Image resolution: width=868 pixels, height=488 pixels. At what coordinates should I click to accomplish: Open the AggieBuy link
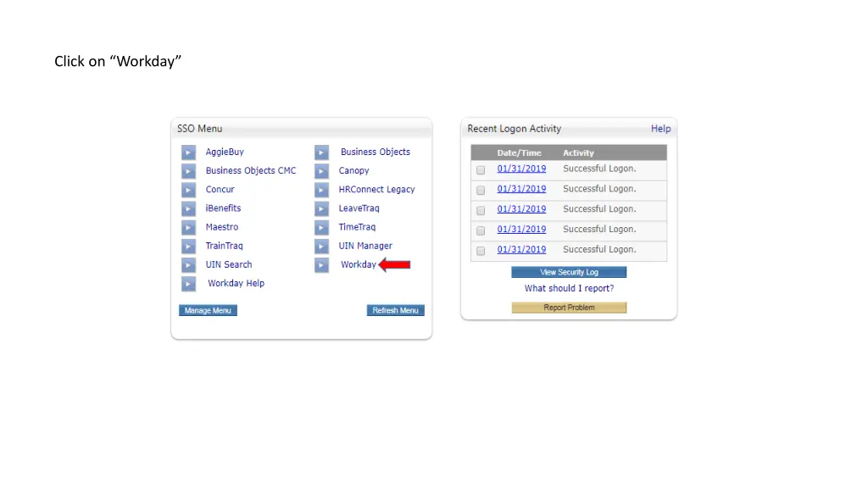pyautogui.click(x=225, y=152)
